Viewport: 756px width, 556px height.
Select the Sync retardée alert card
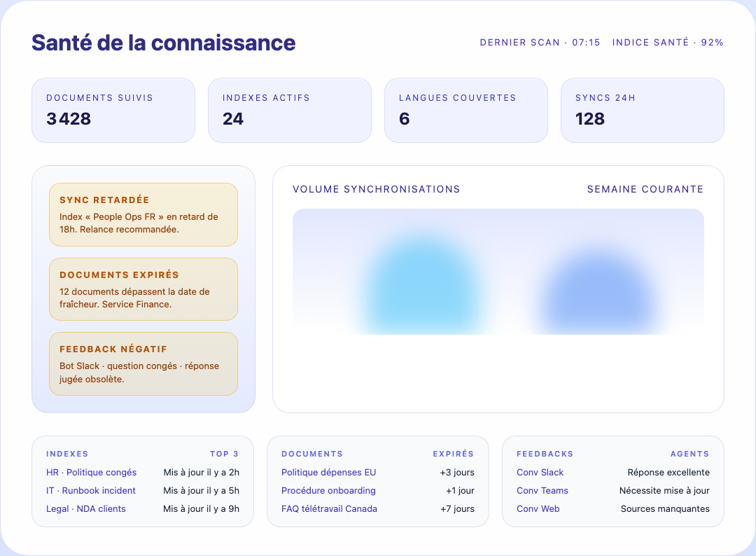[143, 214]
